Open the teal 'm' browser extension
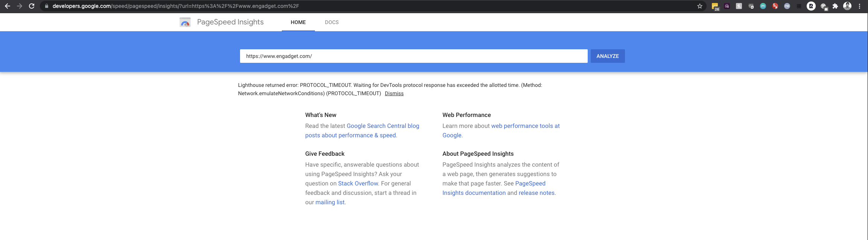The width and height of the screenshot is (868, 240). (x=763, y=6)
